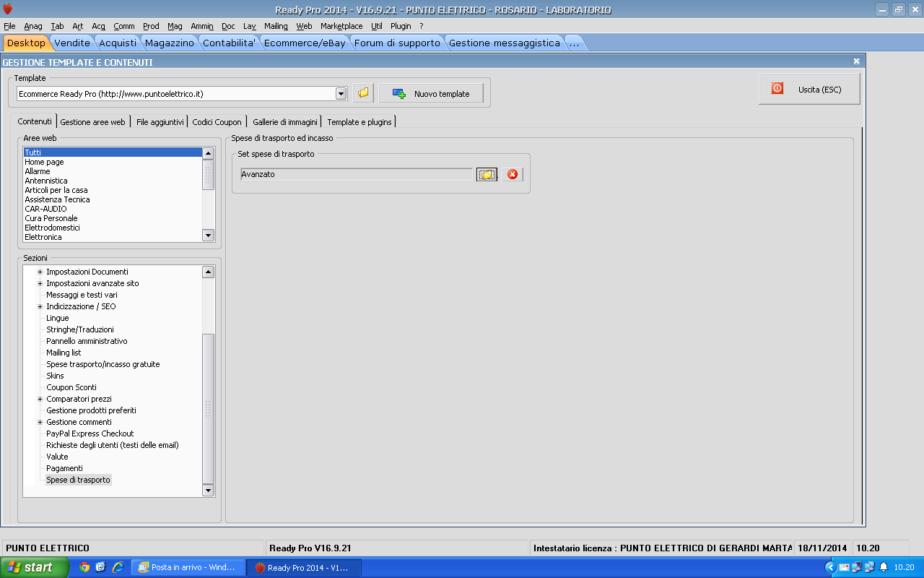Image resolution: width=924 pixels, height=578 pixels.
Task: Select the Lingue section
Action: coord(58,318)
